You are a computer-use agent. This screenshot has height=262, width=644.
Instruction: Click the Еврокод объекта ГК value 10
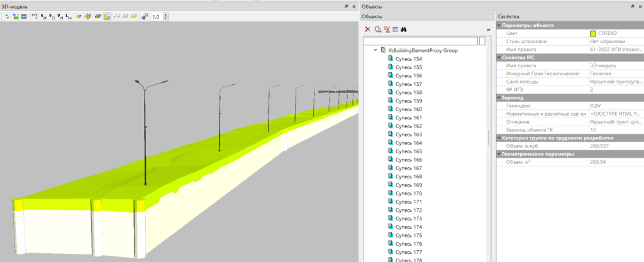point(592,129)
